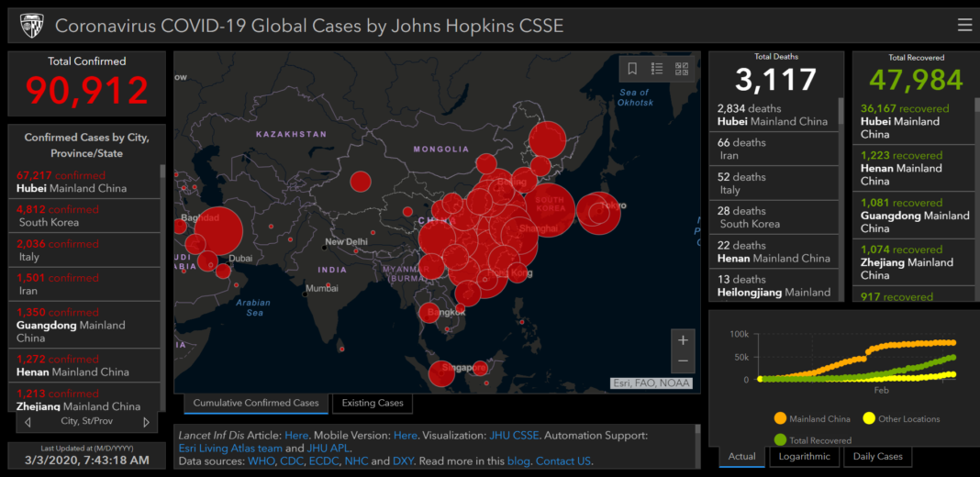Image resolution: width=980 pixels, height=477 pixels.
Task: Open the map bookmarks tool
Action: pyautogui.click(x=632, y=69)
